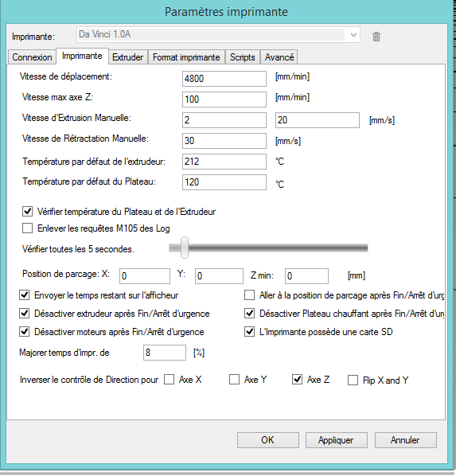The height and width of the screenshot is (476, 456).
Task: Click the check-interval seconds slider handle
Action: click(x=185, y=248)
